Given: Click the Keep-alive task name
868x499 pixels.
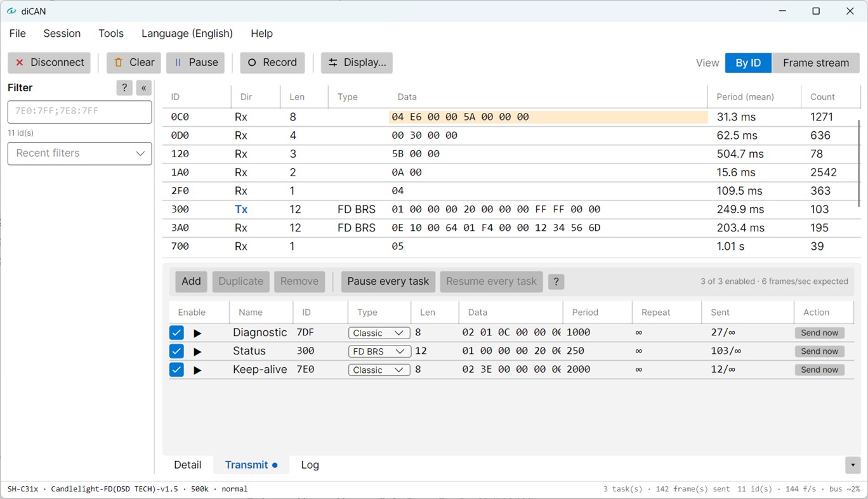Looking at the screenshot, I should [x=260, y=370].
